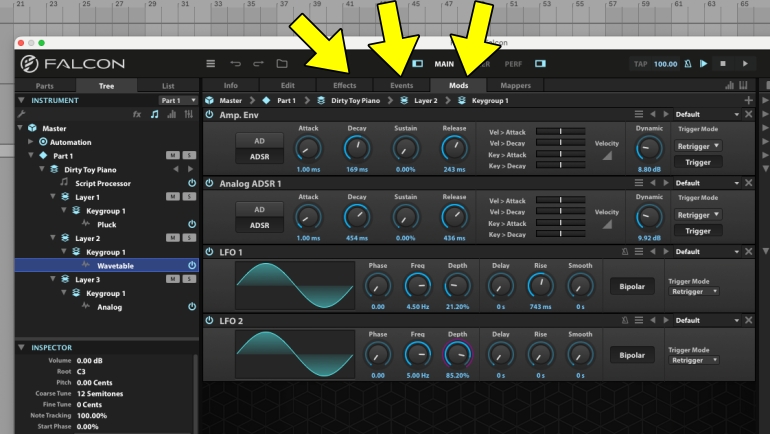The height and width of the screenshot is (434, 770).
Task: Remove the Amp. Env module with X
Action: pos(748,114)
